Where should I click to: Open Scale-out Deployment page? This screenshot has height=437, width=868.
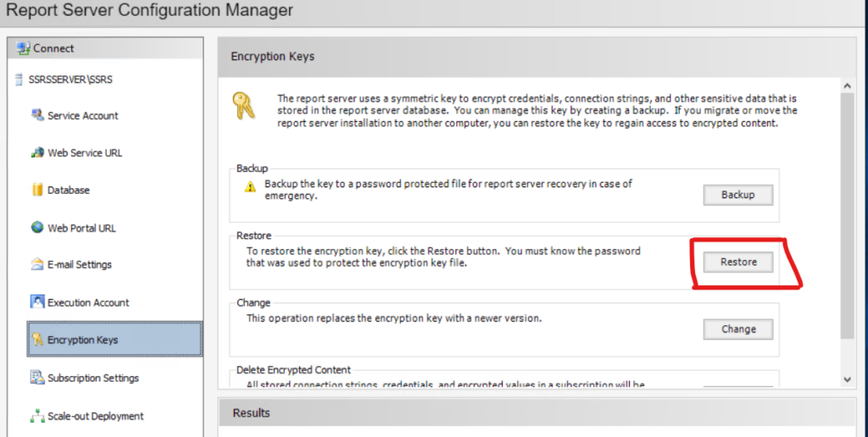[95, 416]
